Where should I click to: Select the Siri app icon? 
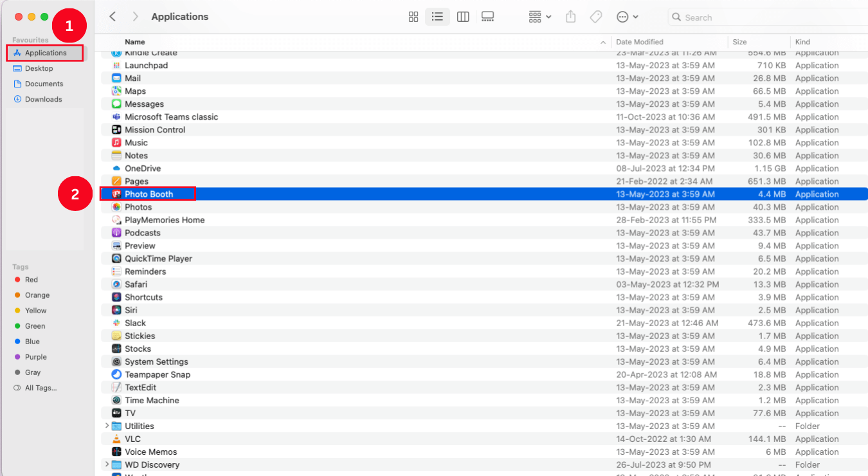pos(116,310)
